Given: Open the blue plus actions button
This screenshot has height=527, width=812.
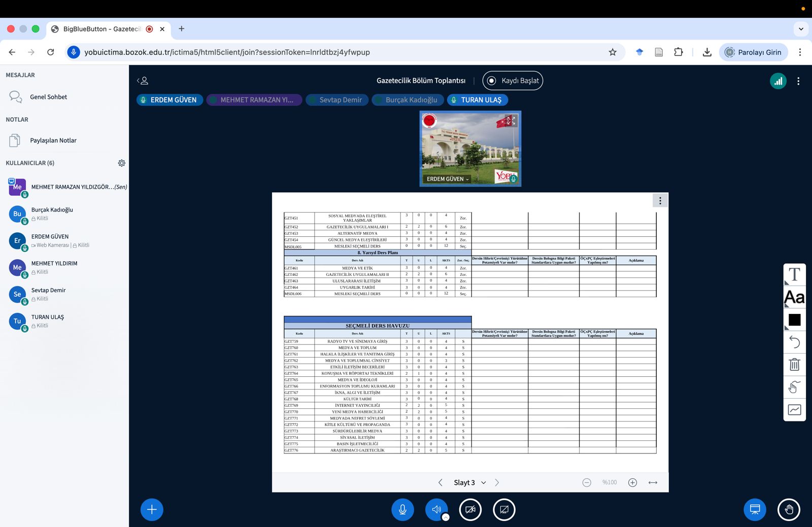Looking at the screenshot, I should tap(152, 510).
